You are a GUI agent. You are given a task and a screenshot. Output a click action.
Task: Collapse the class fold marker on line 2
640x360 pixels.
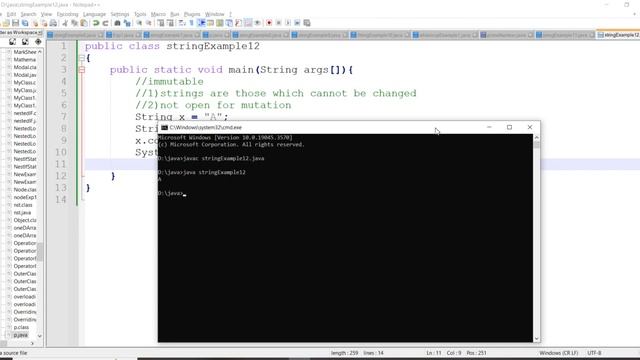tap(82, 58)
